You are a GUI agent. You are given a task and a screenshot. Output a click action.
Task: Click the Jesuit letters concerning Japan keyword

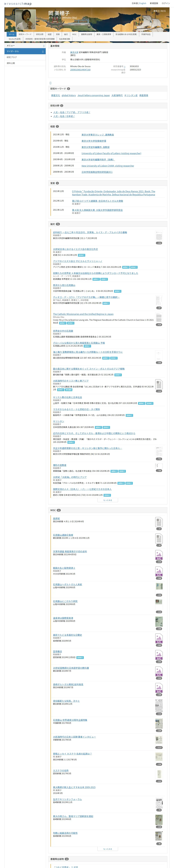pyautogui.click(x=94, y=95)
